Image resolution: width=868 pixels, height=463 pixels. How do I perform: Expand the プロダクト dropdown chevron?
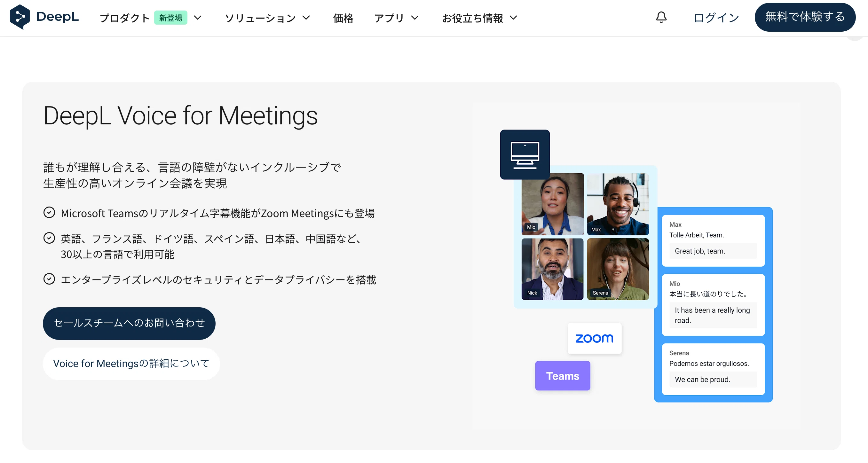click(x=198, y=18)
